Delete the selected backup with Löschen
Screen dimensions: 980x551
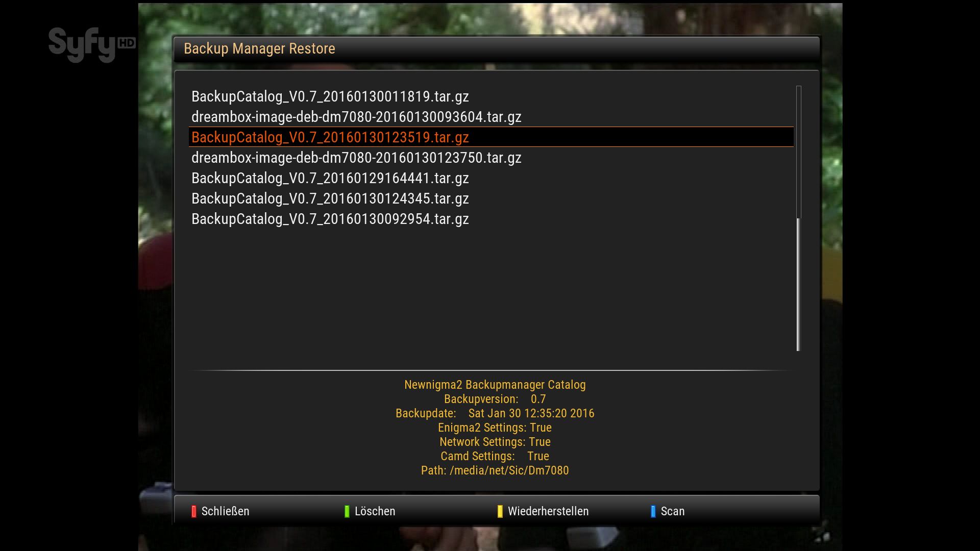pos(375,511)
